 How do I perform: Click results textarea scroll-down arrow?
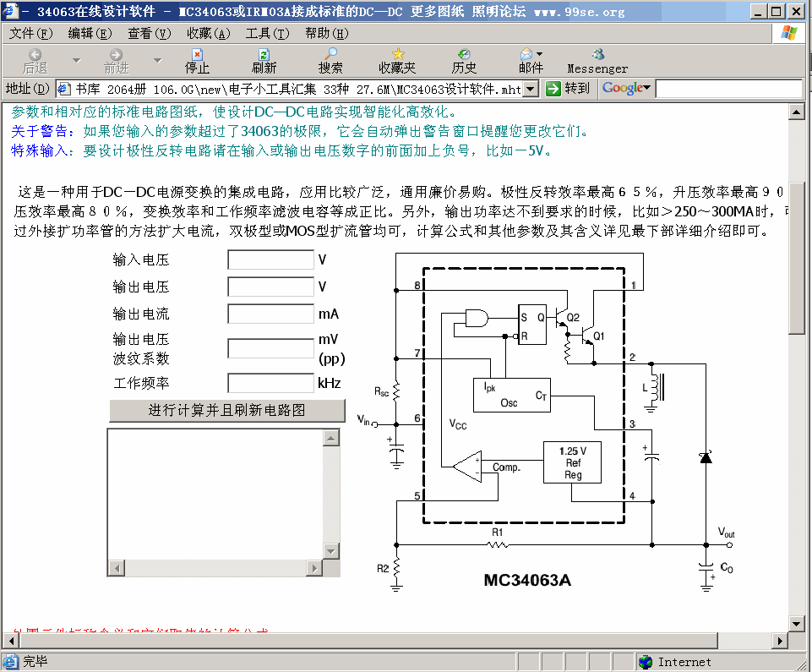(x=331, y=550)
